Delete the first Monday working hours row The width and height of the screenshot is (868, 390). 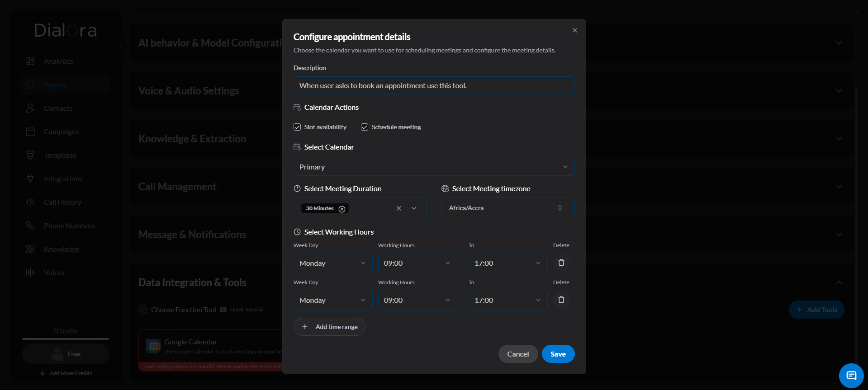(x=561, y=263)
